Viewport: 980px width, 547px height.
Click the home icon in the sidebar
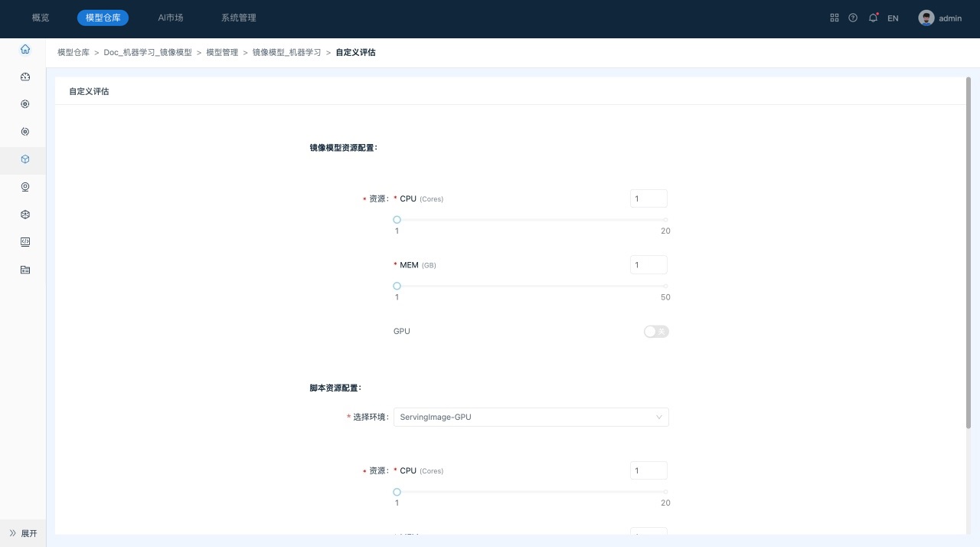pos(25,49)
